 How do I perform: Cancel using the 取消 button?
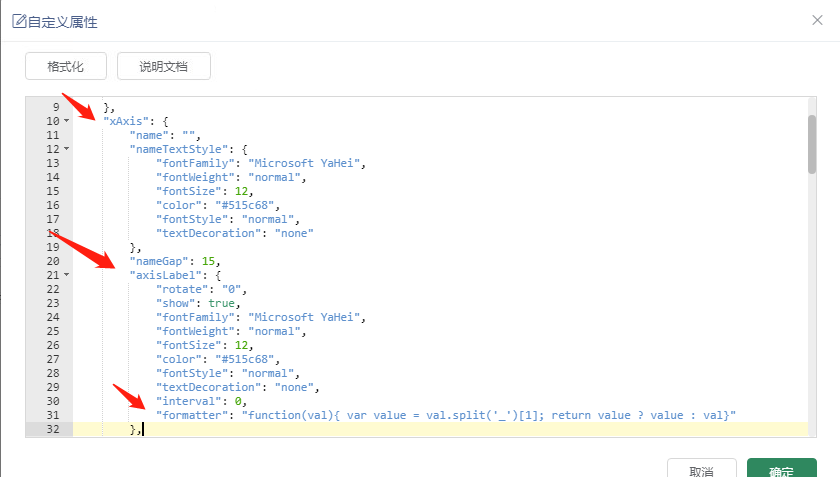701,468
